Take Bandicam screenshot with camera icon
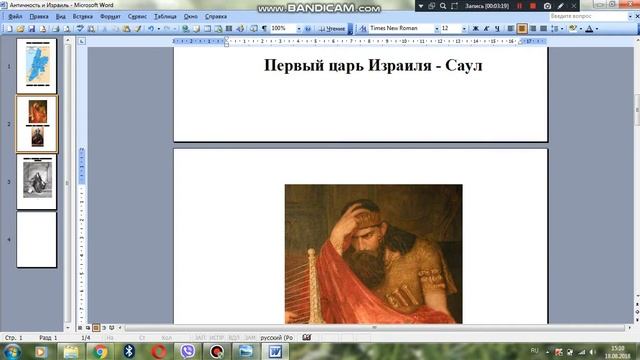This screenshot has width=640, height=360. click(547, 6)
